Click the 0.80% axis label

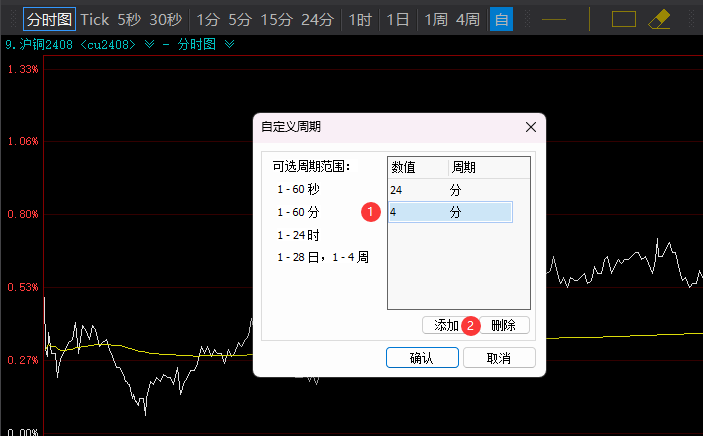(23, 214)
